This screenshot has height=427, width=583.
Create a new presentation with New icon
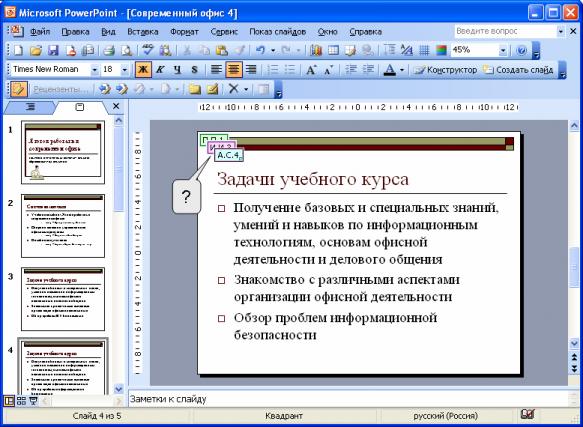[17, 51]
